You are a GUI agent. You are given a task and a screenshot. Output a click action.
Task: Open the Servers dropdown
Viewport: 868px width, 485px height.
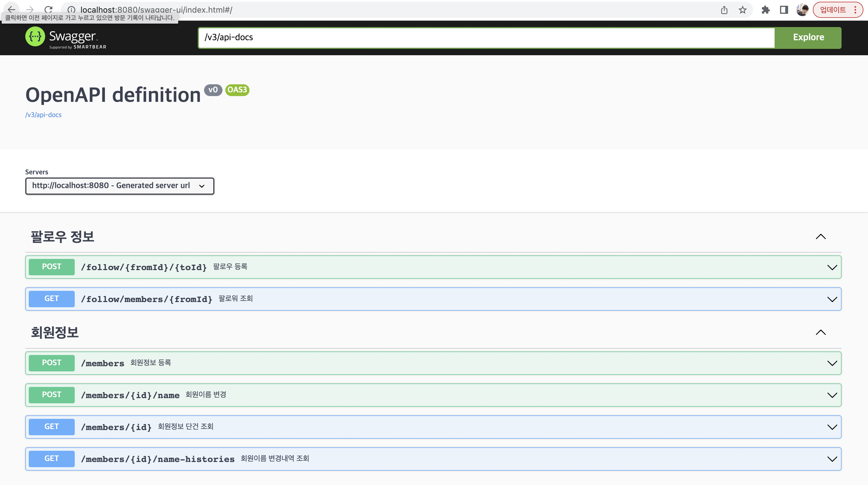pyautogui.click(x=120, y=186)
